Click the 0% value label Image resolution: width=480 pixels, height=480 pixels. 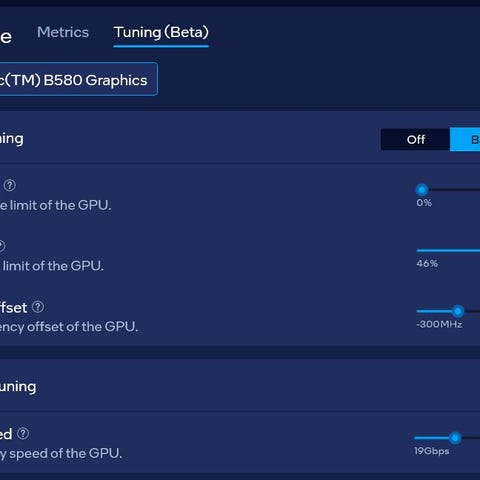tap(424, 203)
